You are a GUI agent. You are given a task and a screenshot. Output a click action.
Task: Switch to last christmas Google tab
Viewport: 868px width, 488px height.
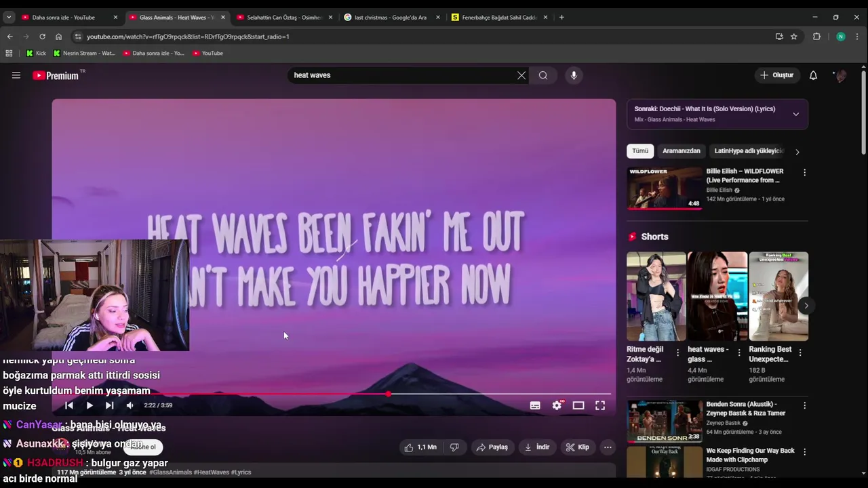tap(391, 17)
